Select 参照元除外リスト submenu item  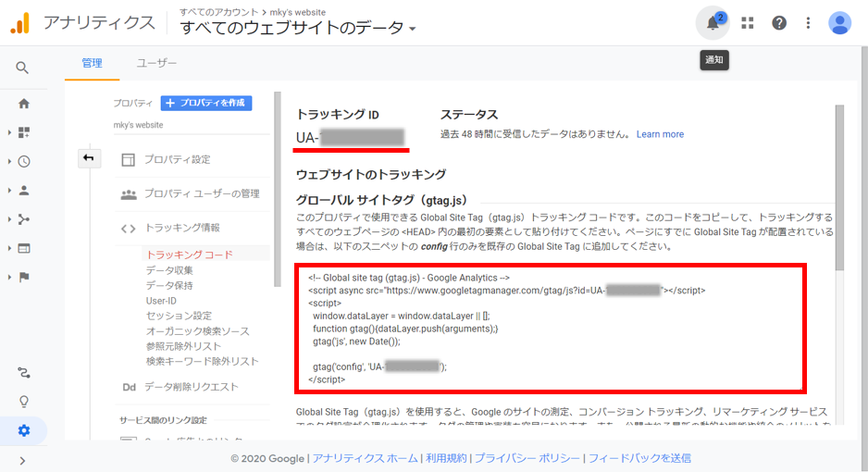[x=184, y=346]
